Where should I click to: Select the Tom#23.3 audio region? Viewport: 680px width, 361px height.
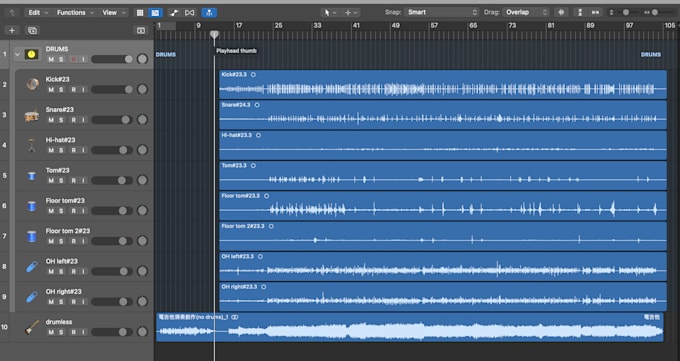[443, 176]
